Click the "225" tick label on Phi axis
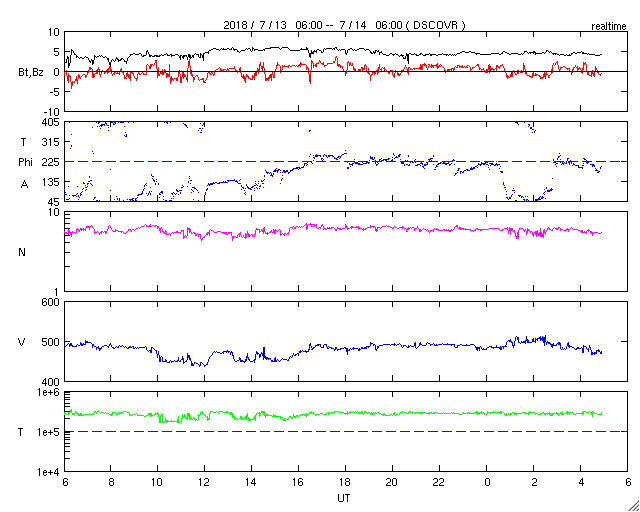Screen dimensions: 640x512 pos(52,162)
